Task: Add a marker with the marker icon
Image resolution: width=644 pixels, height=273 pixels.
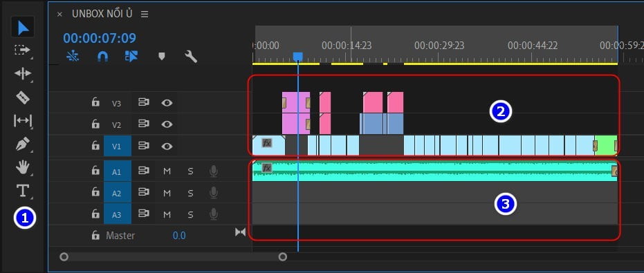Action: [162, 56]
